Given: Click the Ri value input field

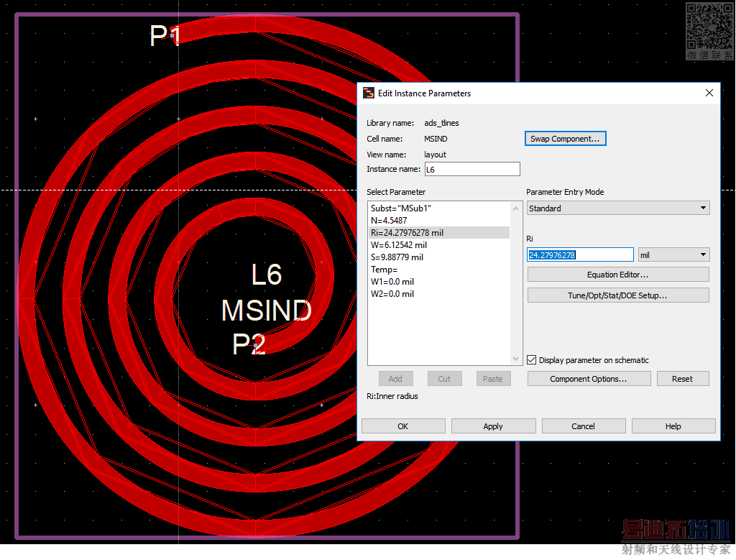Looking at the screenshot, I should coord(580,255).
